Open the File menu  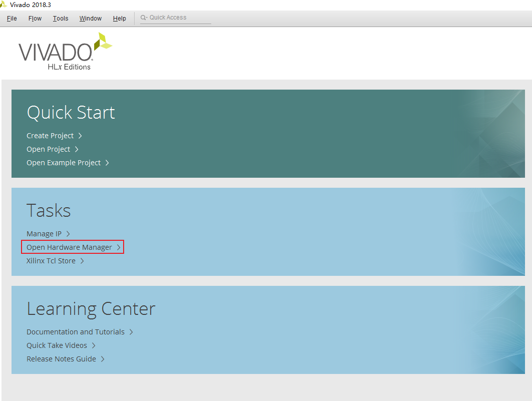click(x=12, y=19)
